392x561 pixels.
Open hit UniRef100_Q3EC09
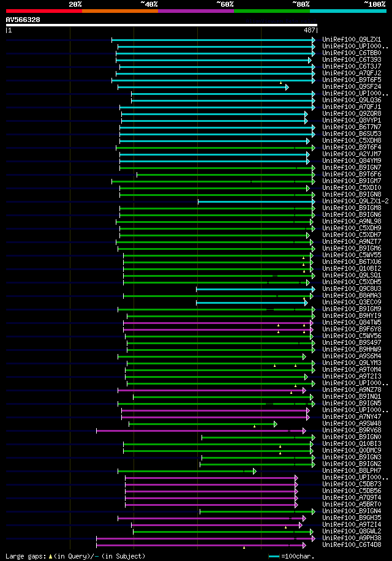coord(352,303)
